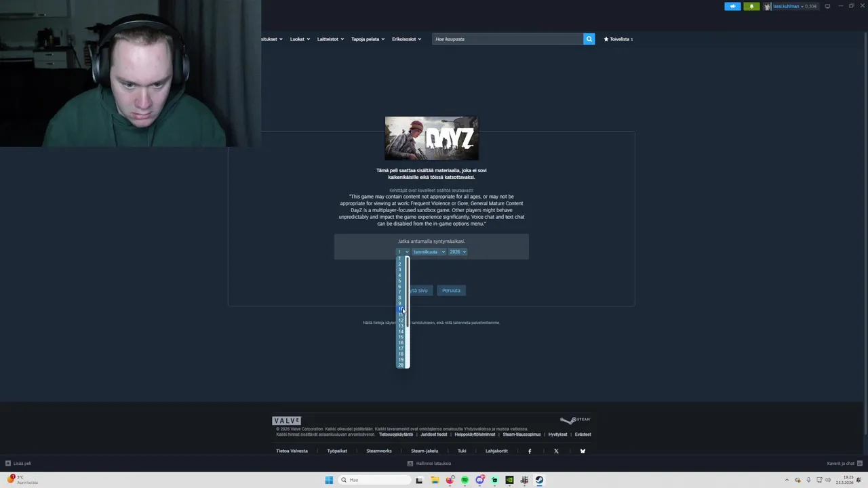868x488 pixels.
Task: Select day 20 in the list
Action: [x=401, y=365]
